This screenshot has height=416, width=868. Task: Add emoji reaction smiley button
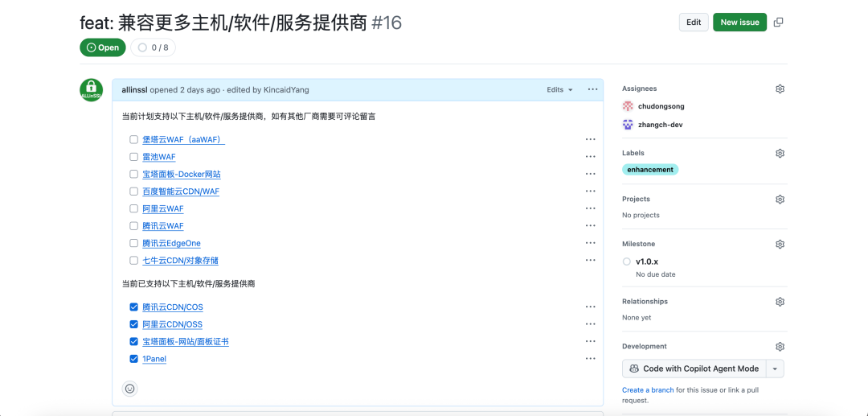click(x=130, y=389)
